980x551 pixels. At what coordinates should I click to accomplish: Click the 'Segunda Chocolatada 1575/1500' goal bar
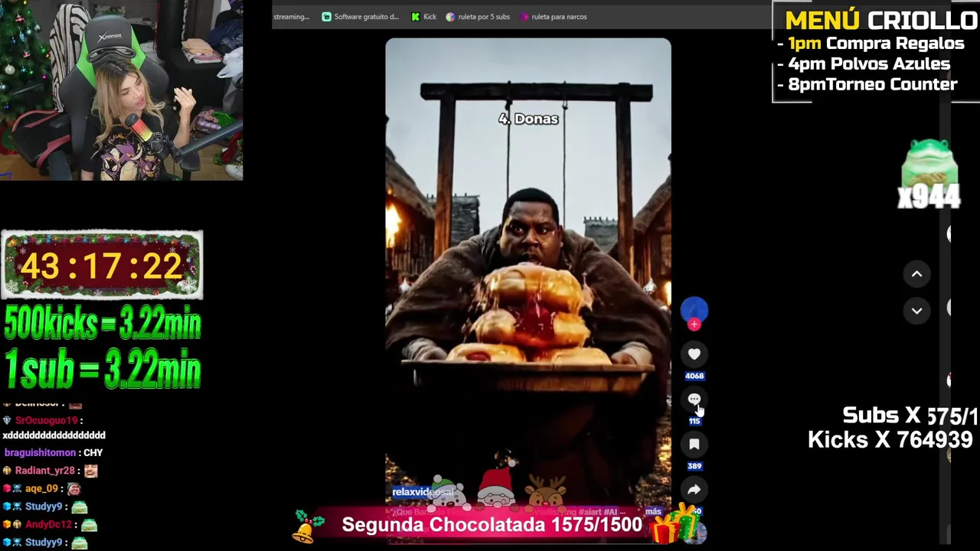coord(492,525)
